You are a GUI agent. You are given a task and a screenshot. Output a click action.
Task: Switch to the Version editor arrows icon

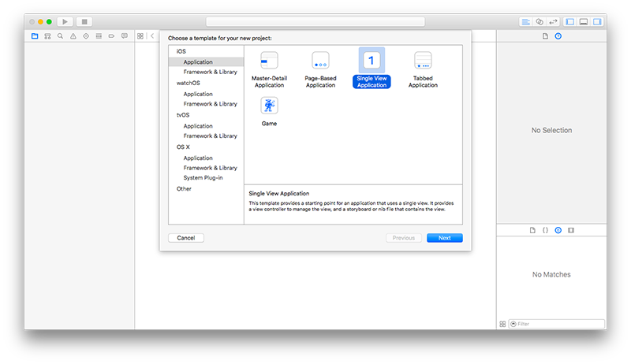(554, 22)
